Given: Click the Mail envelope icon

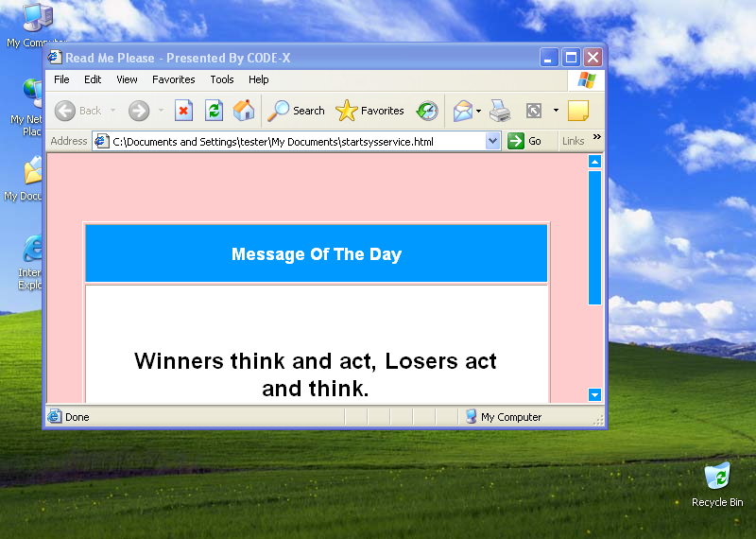Looking at the screenshot, I should [463, 111].
